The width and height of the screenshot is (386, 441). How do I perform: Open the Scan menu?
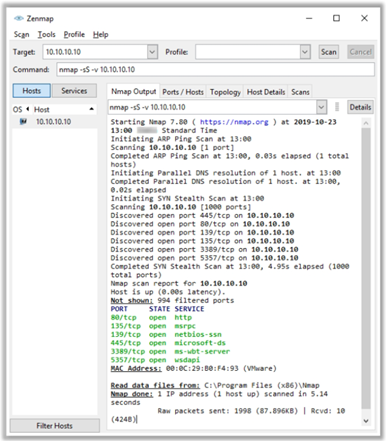(22, 35)
